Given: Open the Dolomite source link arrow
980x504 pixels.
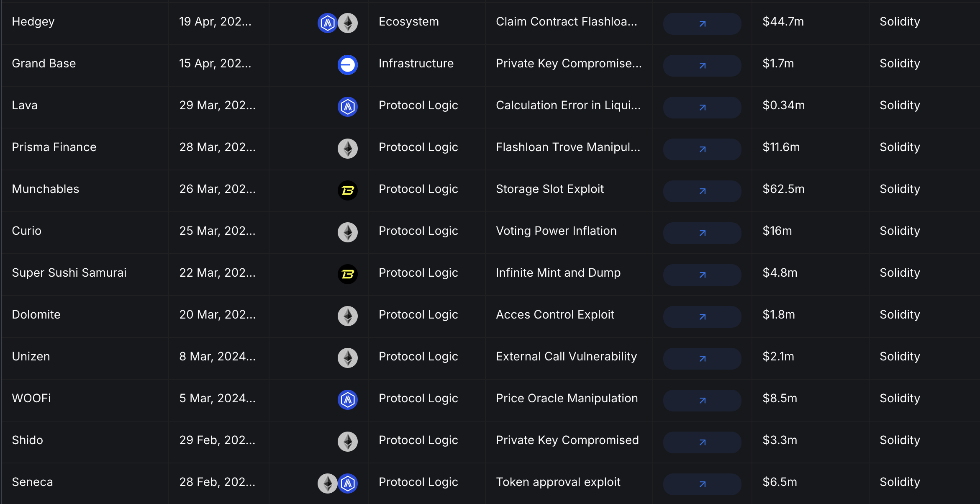Looking at the screenshot, I should pos(702,317).
